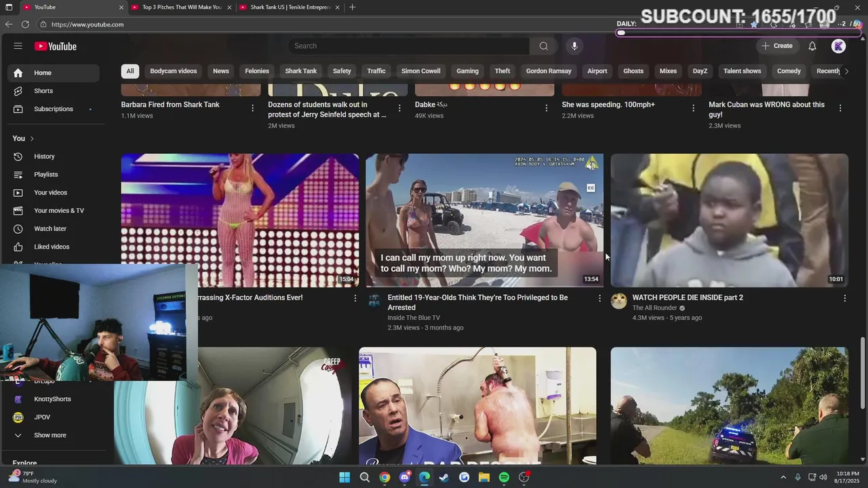The height and width of the screenshot is (488, 868).
Task: Open the Windows Start menu
Action: 344,477
